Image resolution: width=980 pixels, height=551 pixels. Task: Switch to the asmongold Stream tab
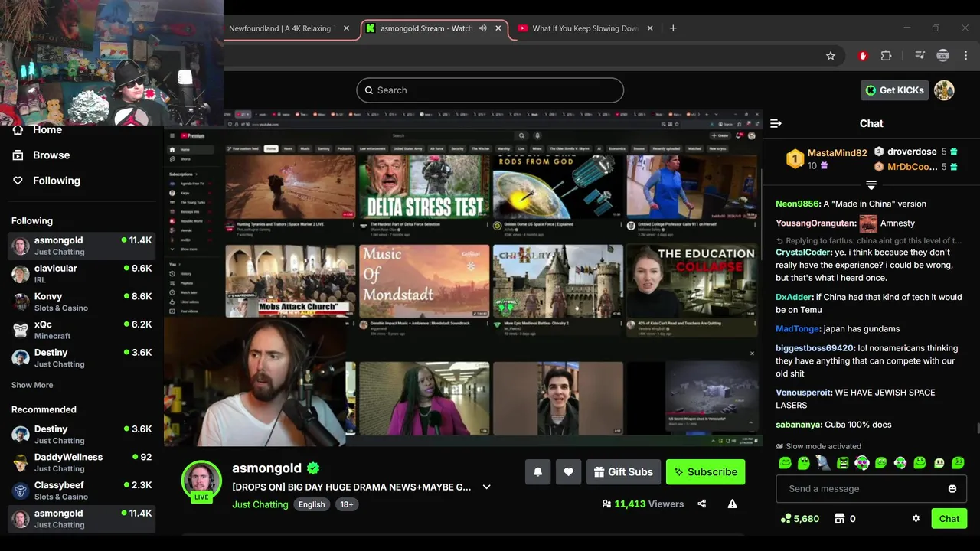click(x=426, y=28)
